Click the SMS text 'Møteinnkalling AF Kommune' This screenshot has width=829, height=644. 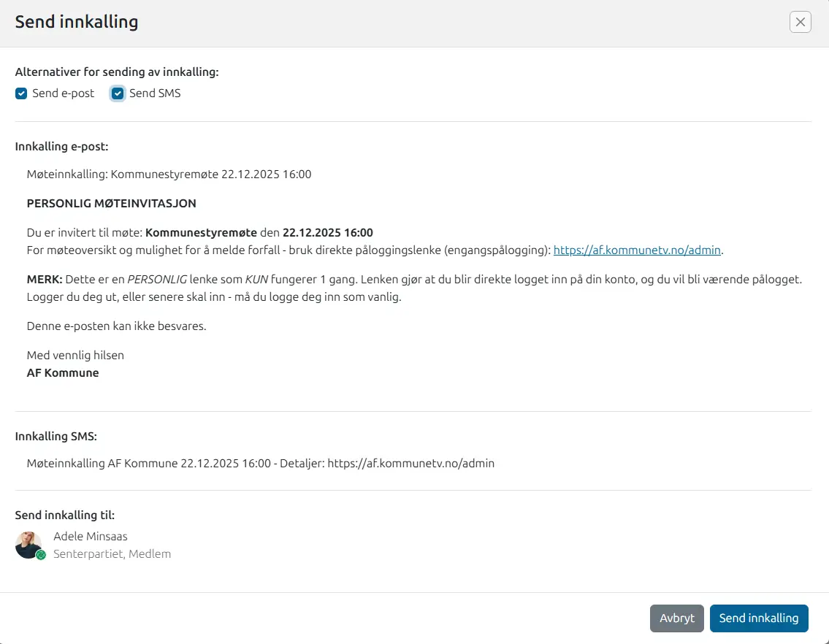click(x=261, y=463)
